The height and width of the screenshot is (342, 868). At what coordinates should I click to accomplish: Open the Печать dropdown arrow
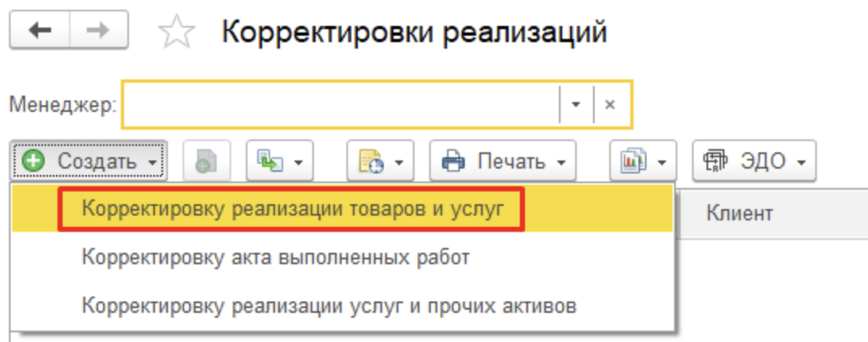(560, 162)
